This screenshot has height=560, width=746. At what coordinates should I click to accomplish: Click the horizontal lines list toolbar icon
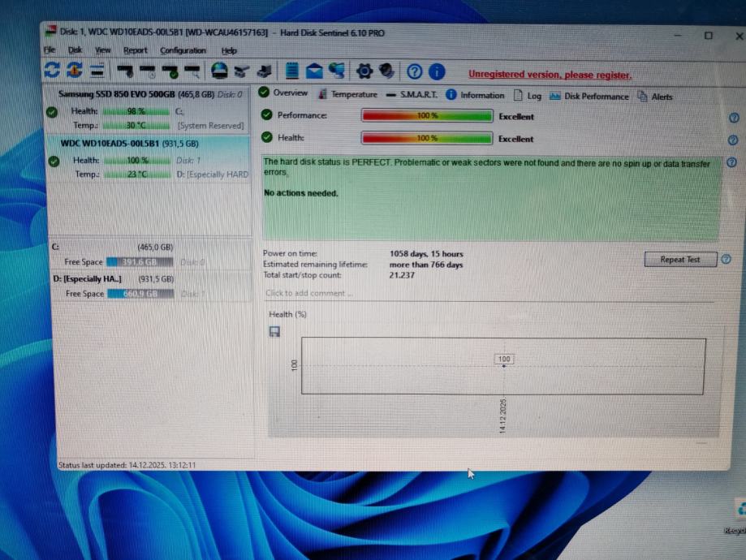pyautogui.click(x=97, y=71)
